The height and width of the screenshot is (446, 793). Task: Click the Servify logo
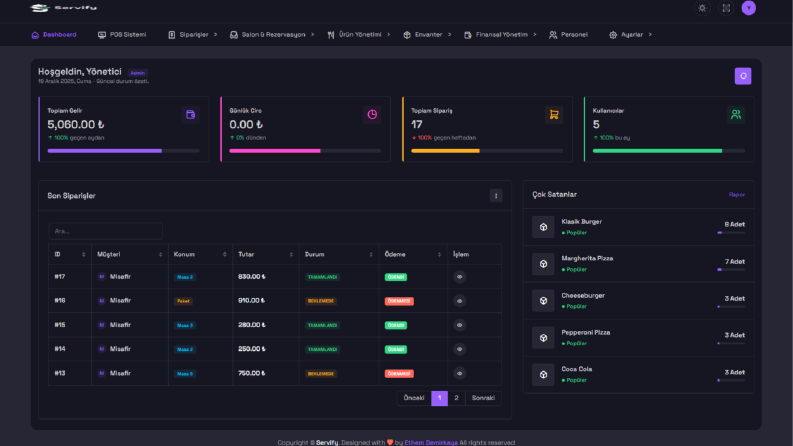[63, 8]
